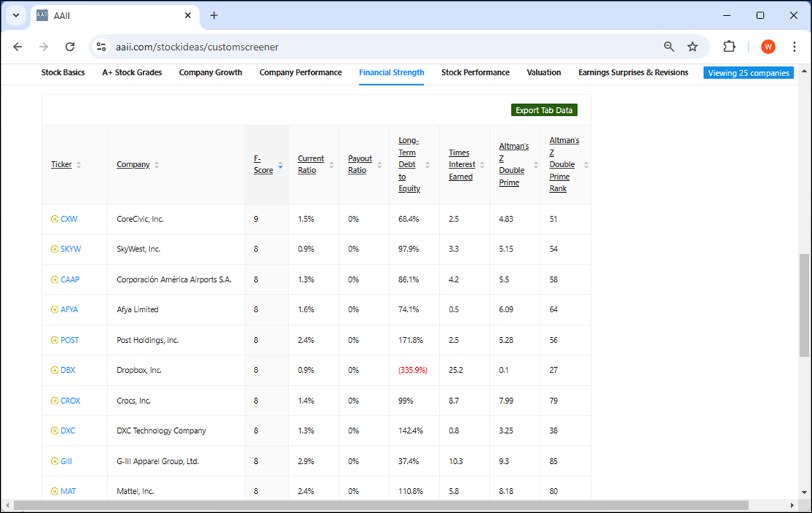The image size is (812, 513).
Task: Sort table by the F-Score arrows
Action: (280, 166)
